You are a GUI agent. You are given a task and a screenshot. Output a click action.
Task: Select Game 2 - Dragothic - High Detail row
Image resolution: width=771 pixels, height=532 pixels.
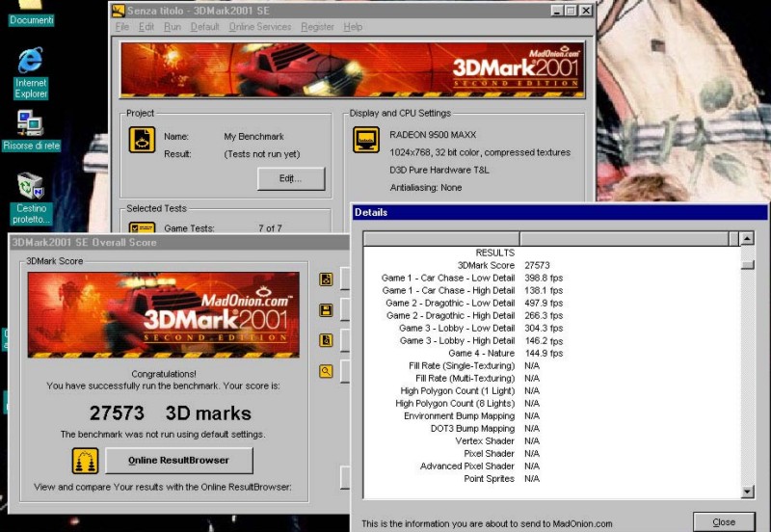pos(551,316)
